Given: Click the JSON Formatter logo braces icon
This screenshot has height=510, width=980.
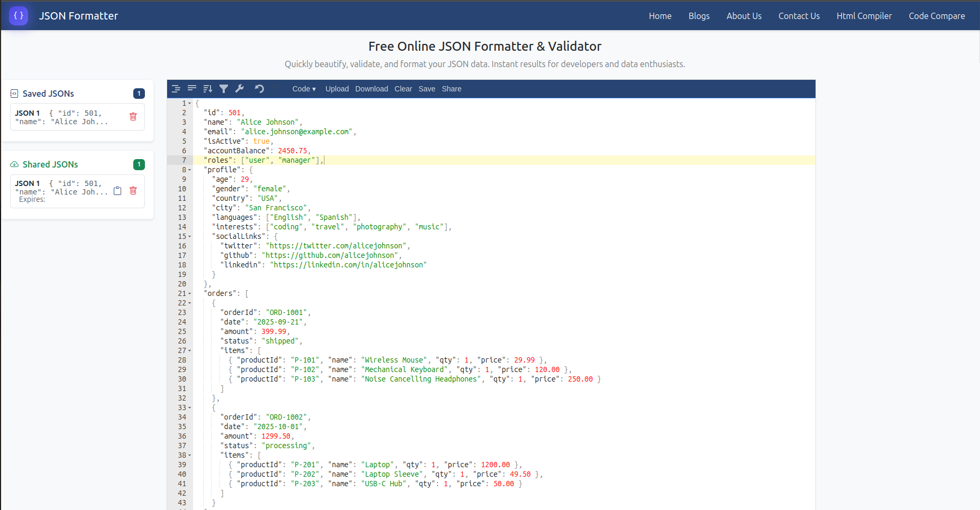Looking at the screenshot, I should point(19,15).
